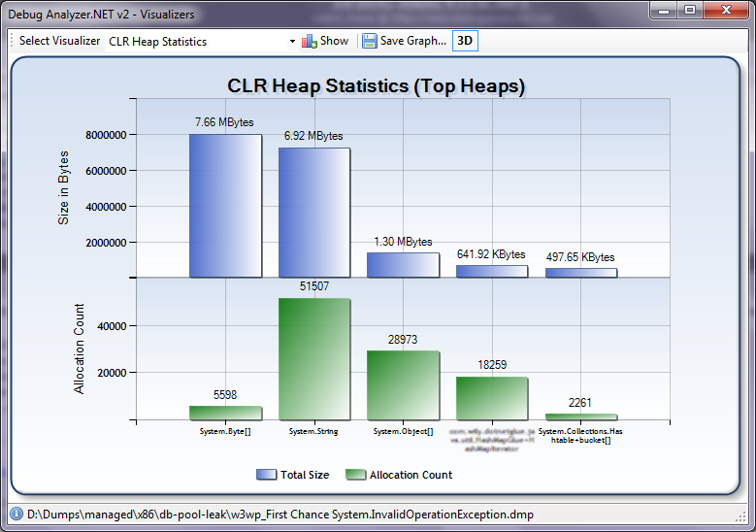The width and height of the screenshot is (756, 532).
Task: Click the Show chart icon
Action: point(310,41)
